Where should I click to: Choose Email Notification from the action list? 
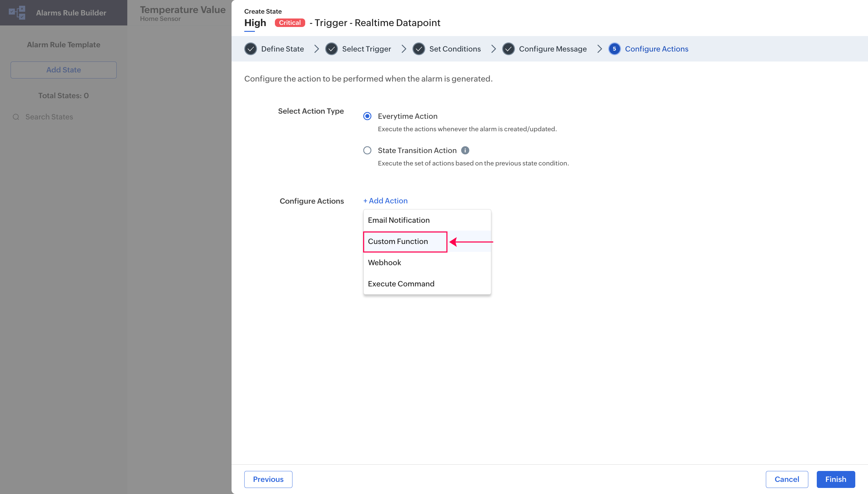399,220
